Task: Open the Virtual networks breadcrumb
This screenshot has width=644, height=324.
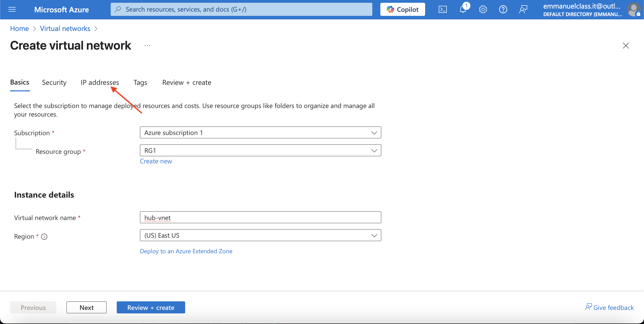Action: point(65,28)
